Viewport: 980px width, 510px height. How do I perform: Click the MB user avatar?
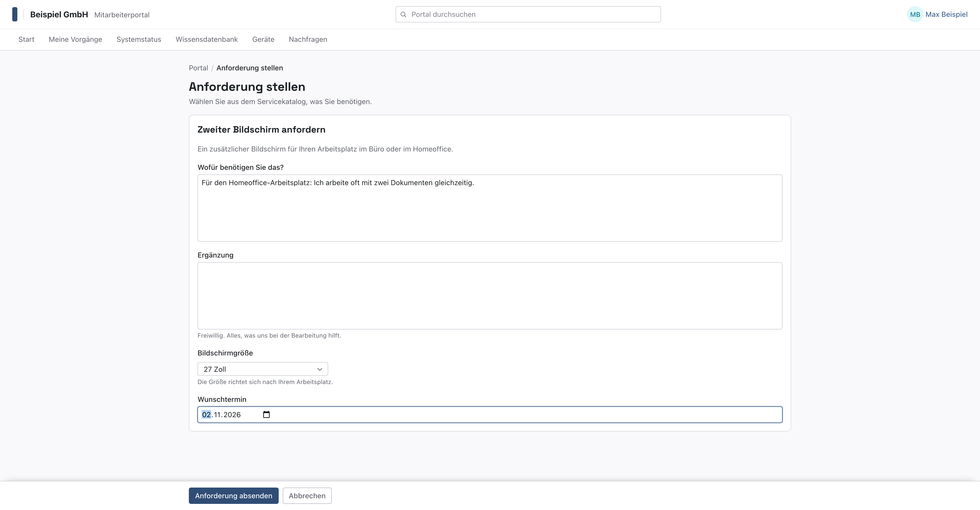click(915, 15)
